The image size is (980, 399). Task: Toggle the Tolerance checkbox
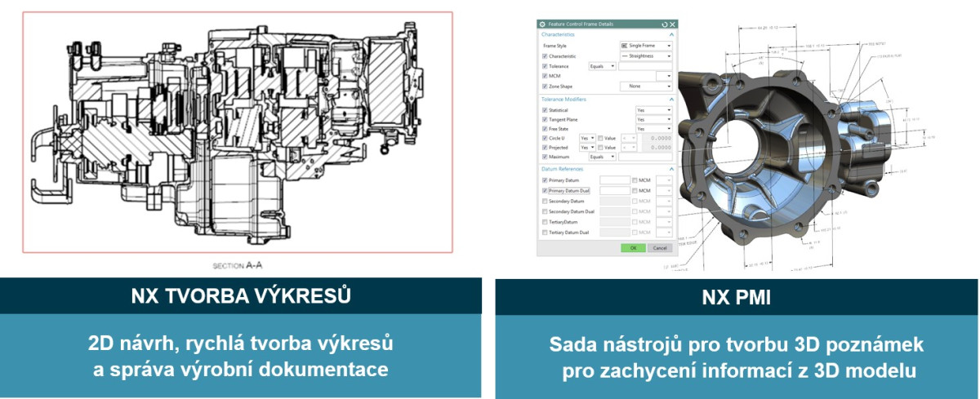545,66
